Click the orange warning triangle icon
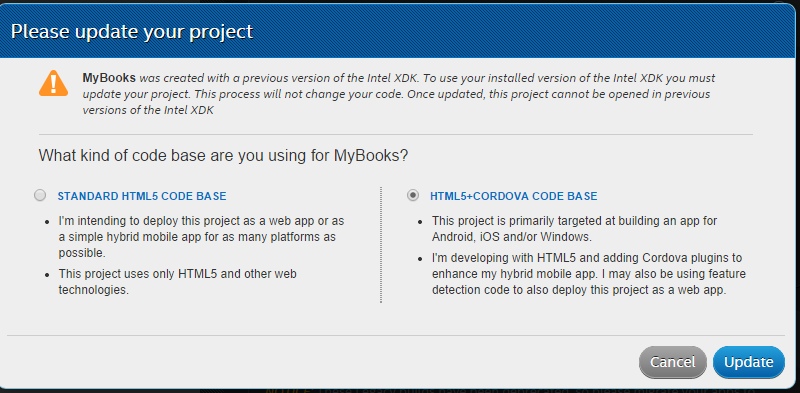Screen dimensions: 800x393 (x=54, y=83)
